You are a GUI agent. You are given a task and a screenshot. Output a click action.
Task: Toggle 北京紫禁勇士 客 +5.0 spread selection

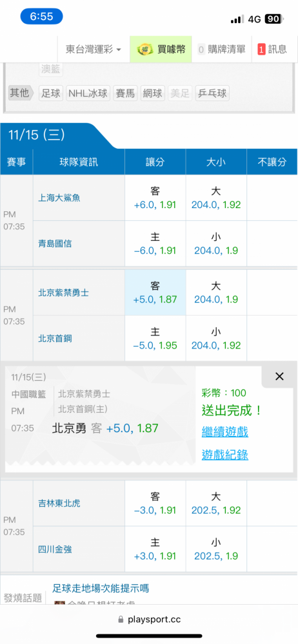pos(155,292)
